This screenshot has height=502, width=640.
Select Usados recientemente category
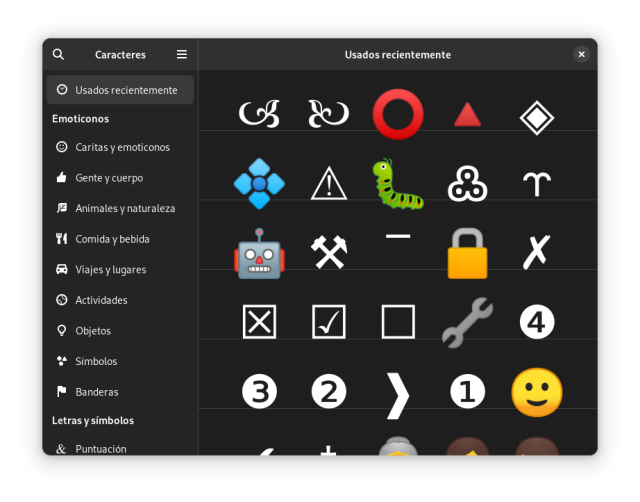(x=120, y=90)
